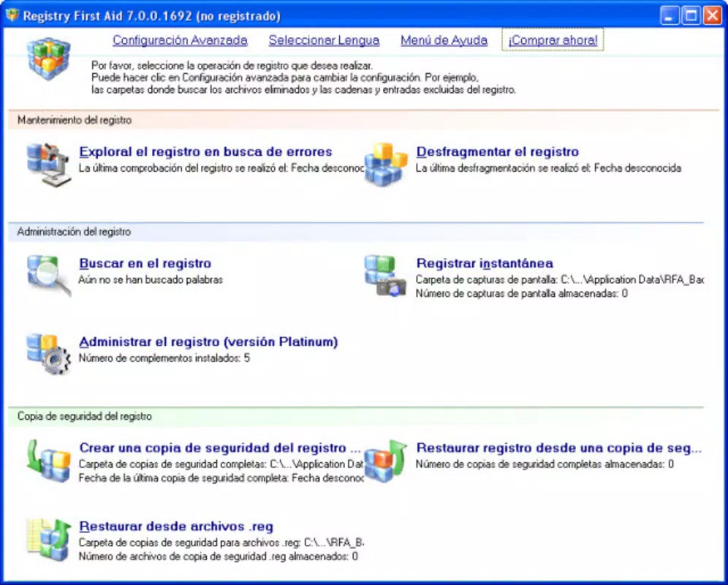Screen dimensions: 728x585
Task: Click the Registry First Aid cube logo
Action: 49,59
